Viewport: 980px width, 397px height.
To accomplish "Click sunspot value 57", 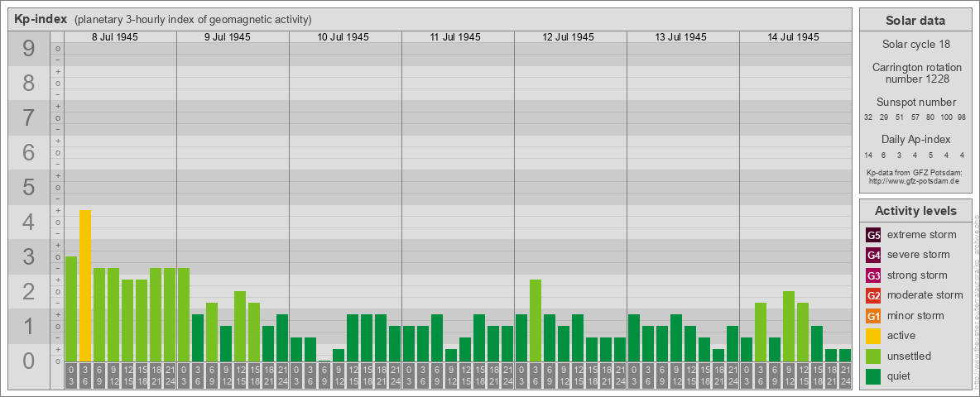I will (x=915, y=117).
